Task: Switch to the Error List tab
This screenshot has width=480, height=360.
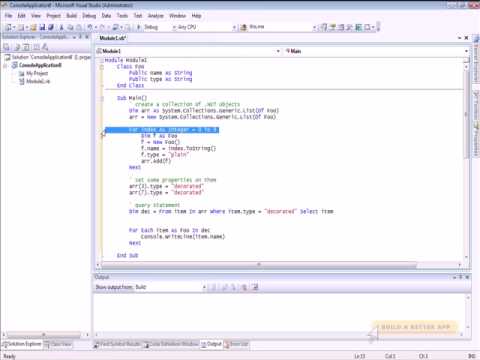Action: tap(236, 344)
